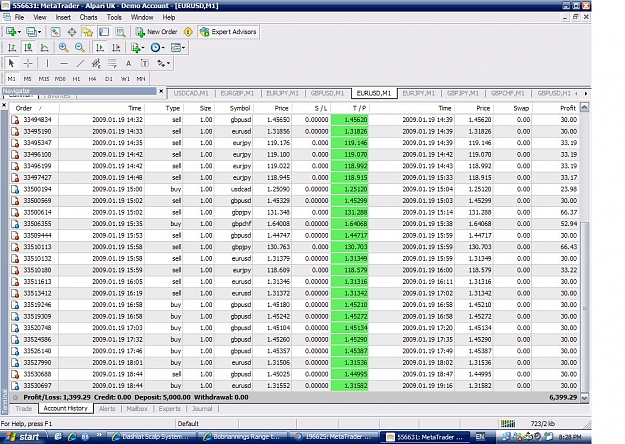Open the Market Watch window icon
The image size is (625, 444).
click(x=55, y=32)
